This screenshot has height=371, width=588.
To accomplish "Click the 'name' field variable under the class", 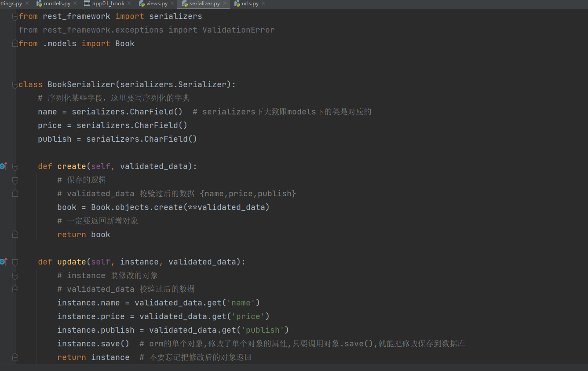I will [x=47, y=112].
